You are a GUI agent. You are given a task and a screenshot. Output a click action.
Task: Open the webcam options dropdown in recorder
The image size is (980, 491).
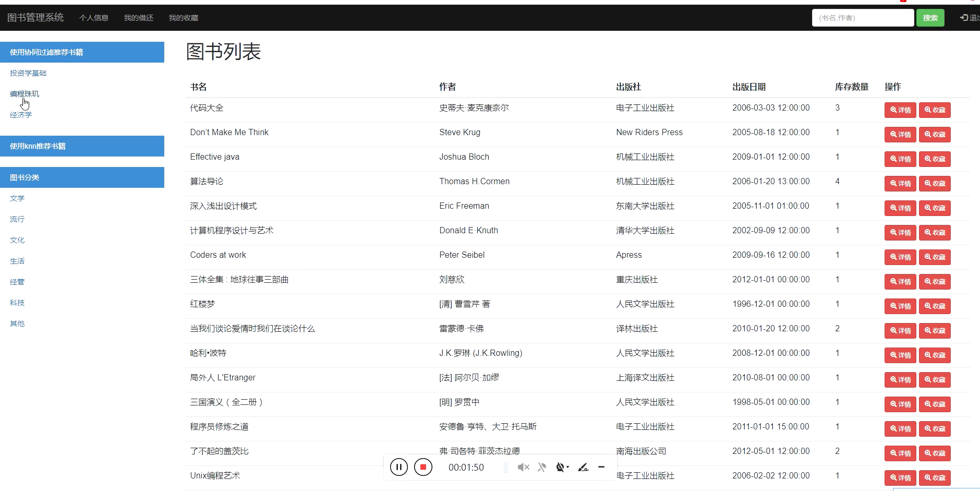(x=562, y=467)
